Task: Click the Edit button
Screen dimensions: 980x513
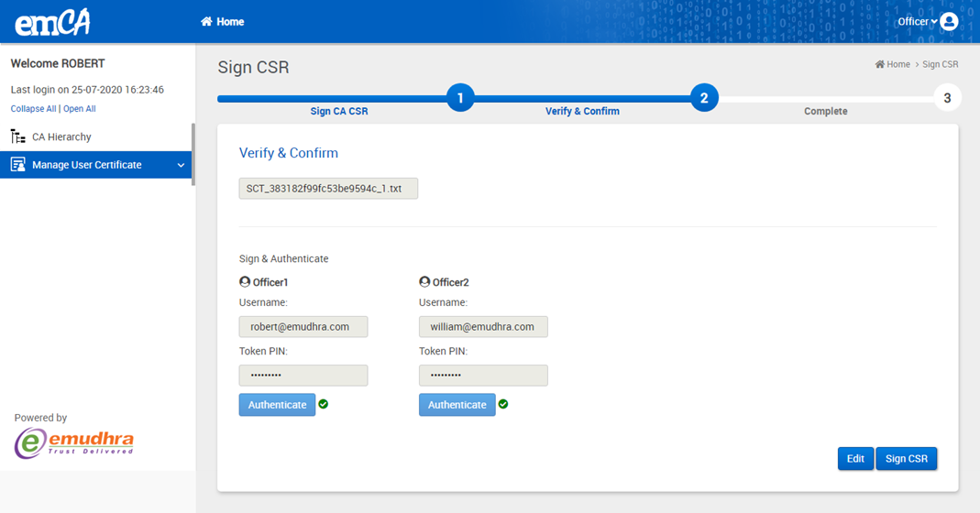Action: click(854, 459)
